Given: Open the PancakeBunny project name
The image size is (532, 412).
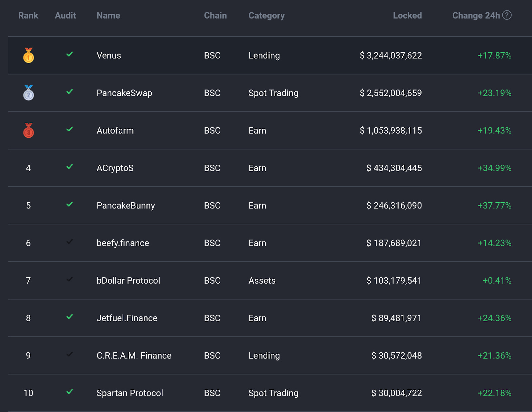Looking at the screenshot, I should (x=126, y=206).
